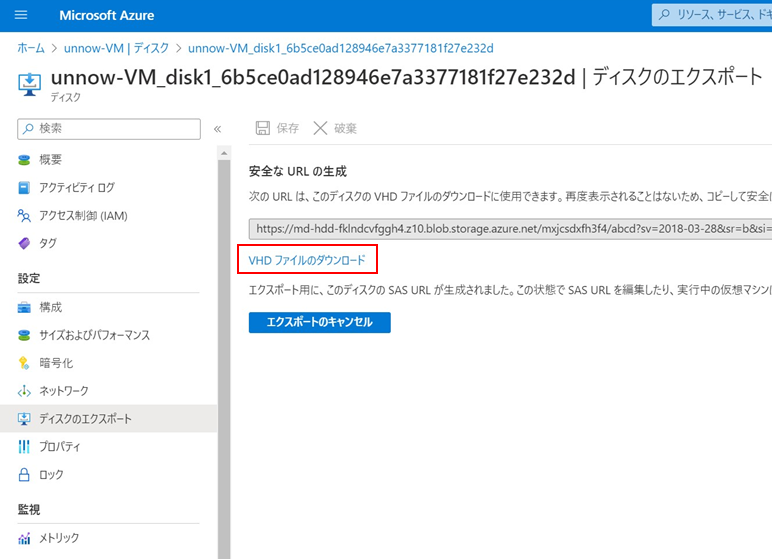Click the 安全な URL の生成 heading

click(297, 171)
